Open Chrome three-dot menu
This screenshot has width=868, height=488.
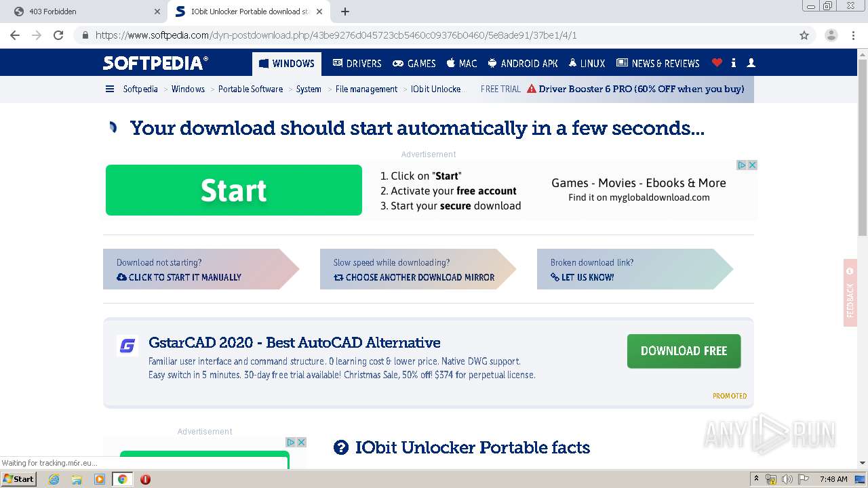(852, 35)
